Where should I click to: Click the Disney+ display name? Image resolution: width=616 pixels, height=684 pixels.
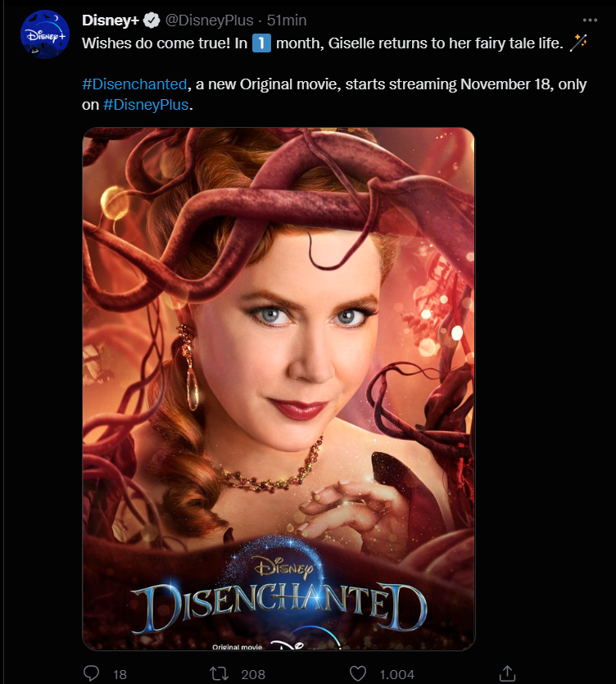(x=111, y=20)
